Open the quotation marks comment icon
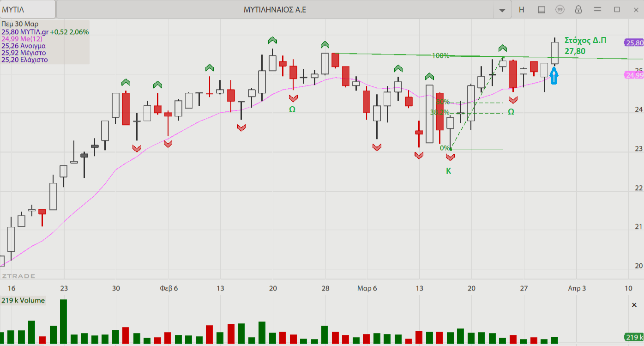The height and width of the screenshot is (346, 644). [x=560, y=9]
